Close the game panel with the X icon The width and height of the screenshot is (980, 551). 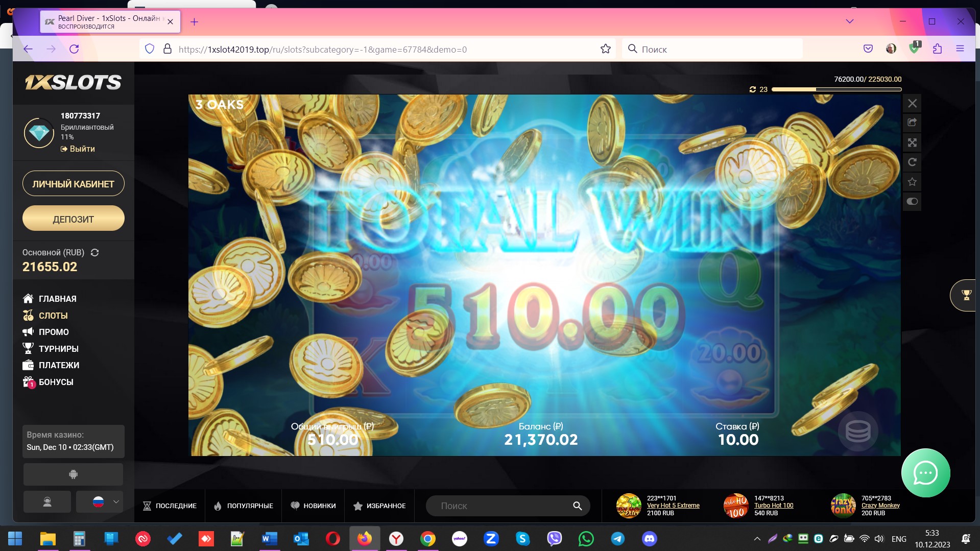pos(912,104)
